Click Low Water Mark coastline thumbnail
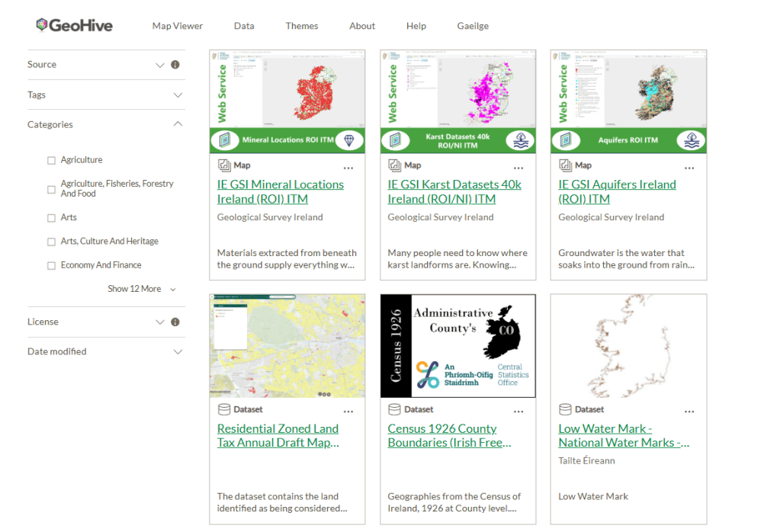Viewport: 780px width, 532px height. (629, 346)
